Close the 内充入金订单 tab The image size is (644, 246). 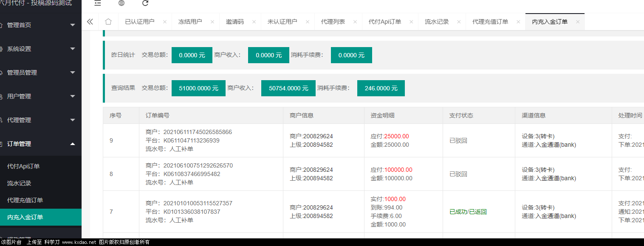click(x=578, y=22)
